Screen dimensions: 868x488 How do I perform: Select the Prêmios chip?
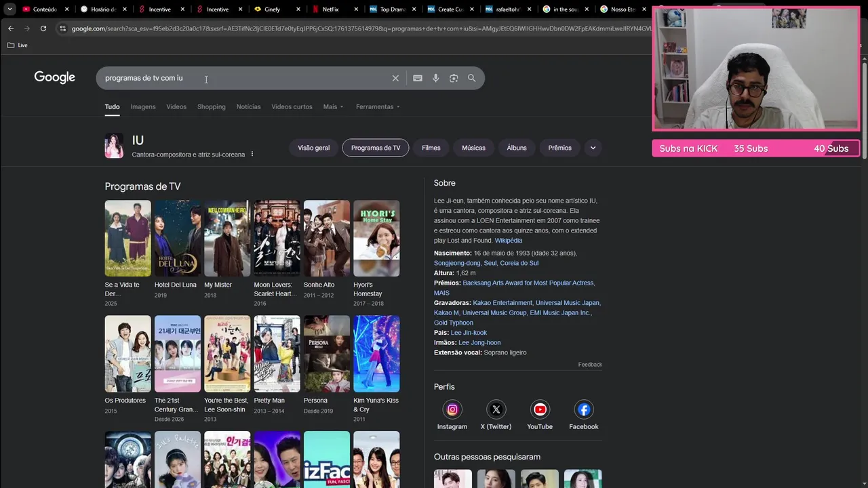click(x=559, y=148)
